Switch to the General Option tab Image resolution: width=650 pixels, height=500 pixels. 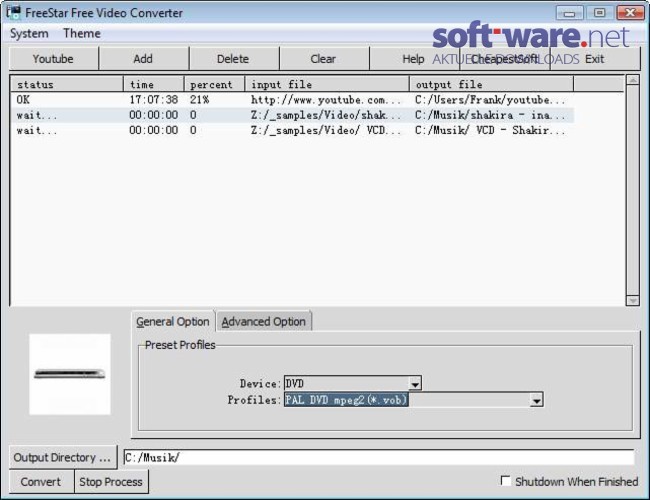coord(173,322)
